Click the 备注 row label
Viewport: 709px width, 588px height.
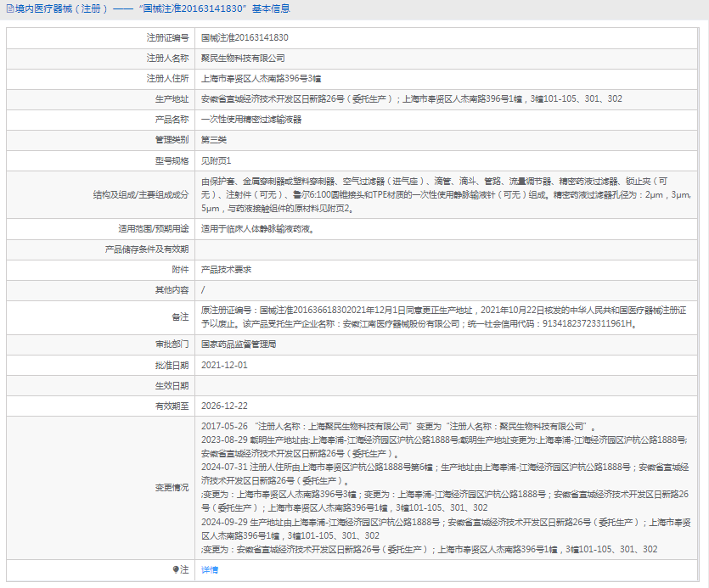pos(180,316)
